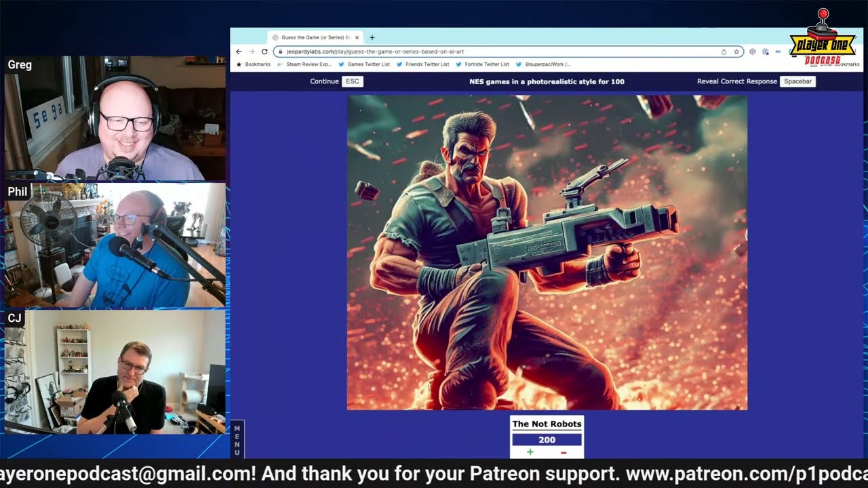Image resolution: width=868 pixels, height=488 pixels.
Task: Subtract points with the red minus
Action: 564,452
